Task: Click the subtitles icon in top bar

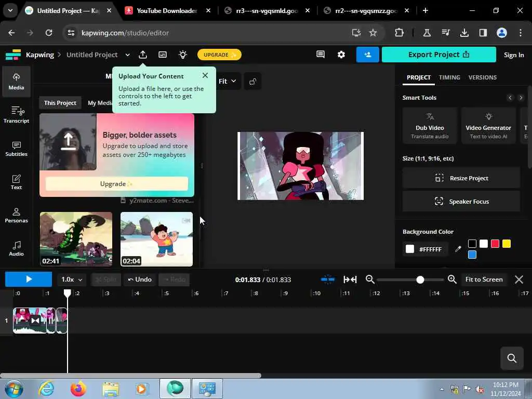Action: click(x=163, y=55)
